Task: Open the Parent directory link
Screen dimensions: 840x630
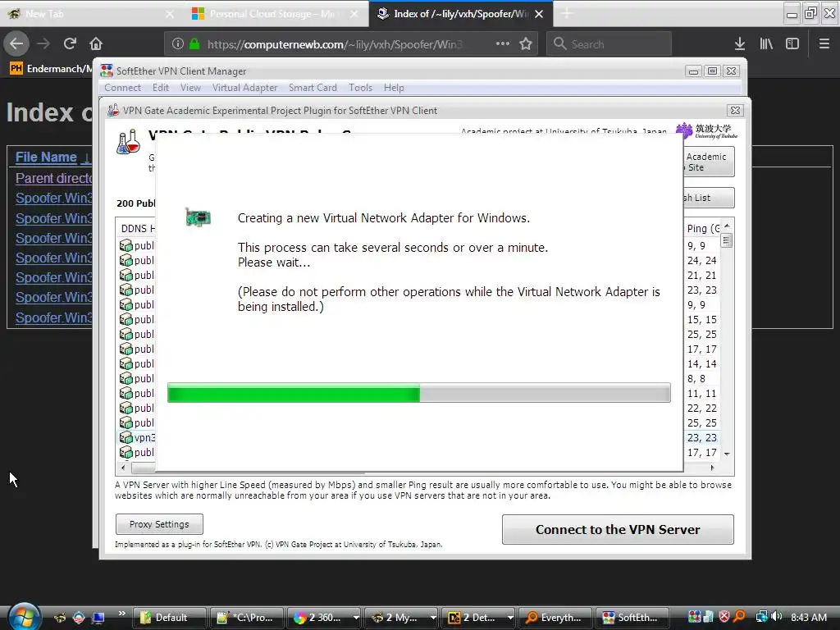Action: (x=53, y=178)
